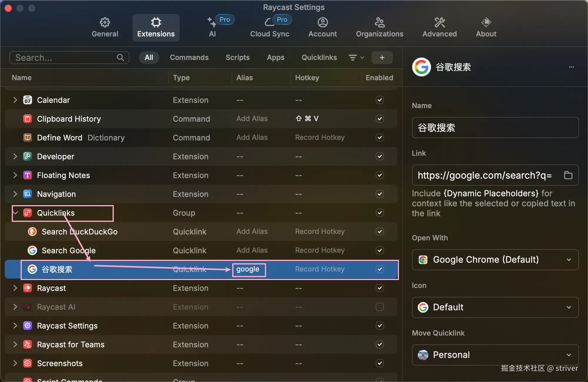
Task: Open the three-dots menu for 谷歌搜索
Action: point(571,67)
